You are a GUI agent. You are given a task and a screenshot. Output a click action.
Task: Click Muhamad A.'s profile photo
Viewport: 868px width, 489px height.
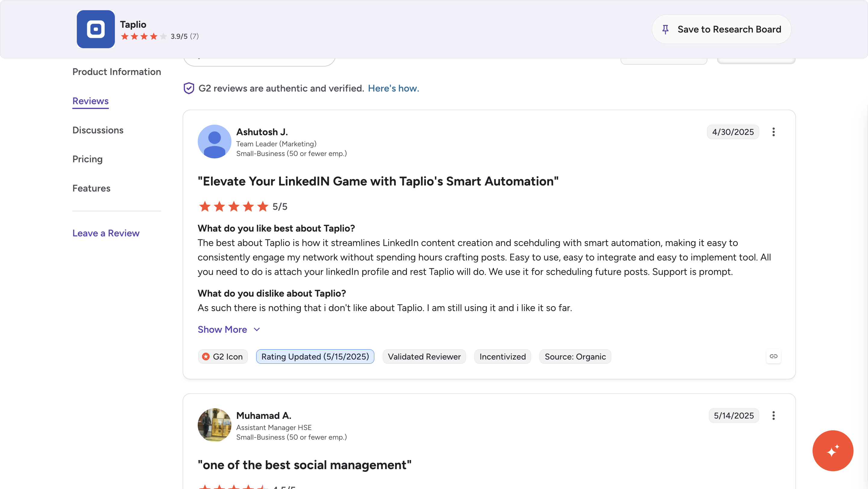pos(214,425)
